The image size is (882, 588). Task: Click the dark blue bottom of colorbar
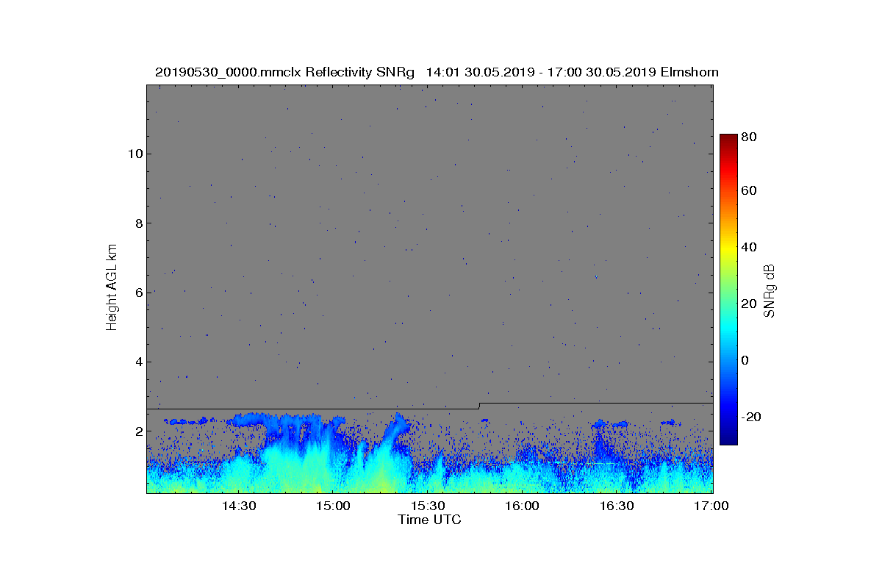(x=728, y=440)
